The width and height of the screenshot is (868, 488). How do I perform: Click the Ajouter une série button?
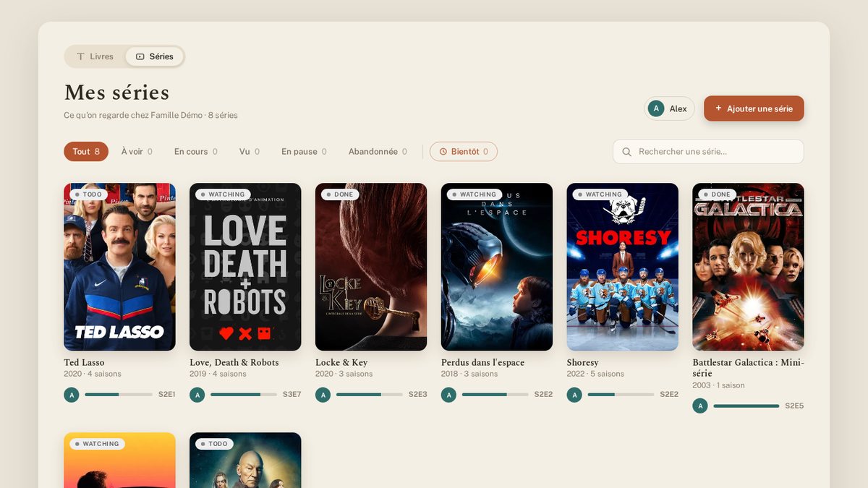coord(754,108)
